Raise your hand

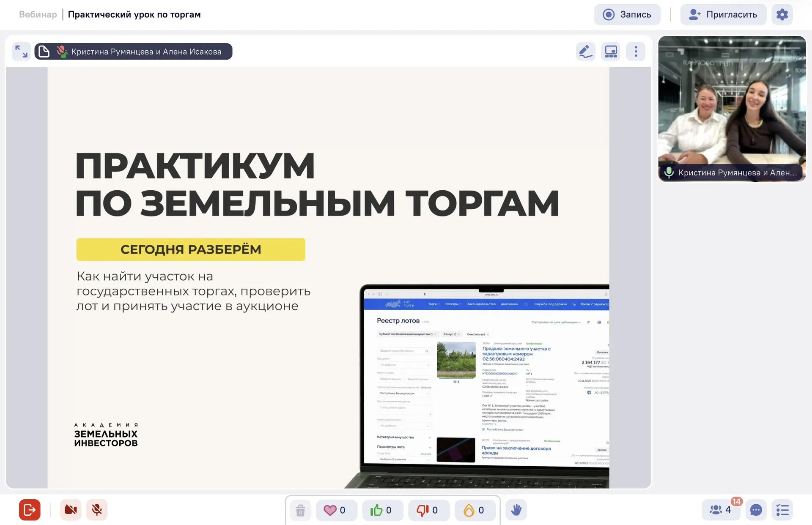pyautogui.click(x=516, y=510)
